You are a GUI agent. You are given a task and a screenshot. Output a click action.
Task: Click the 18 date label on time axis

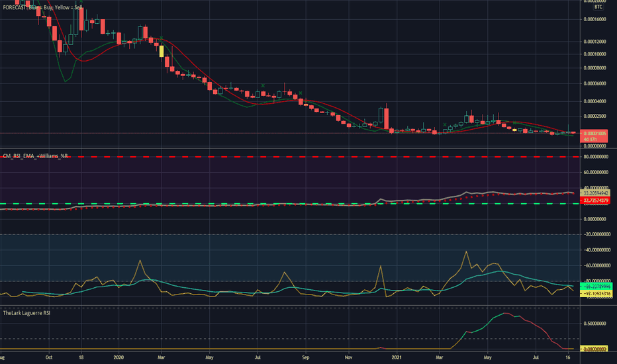point(81,357)
